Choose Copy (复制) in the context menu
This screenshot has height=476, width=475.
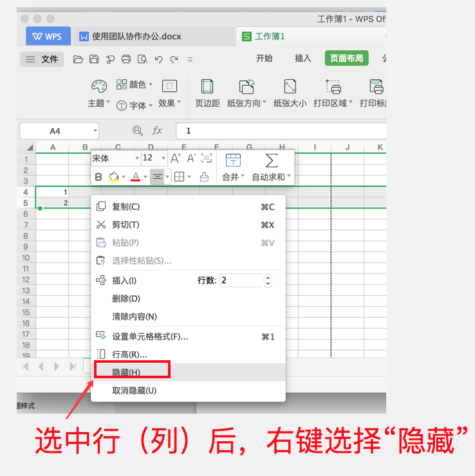(x=126, y=207)
